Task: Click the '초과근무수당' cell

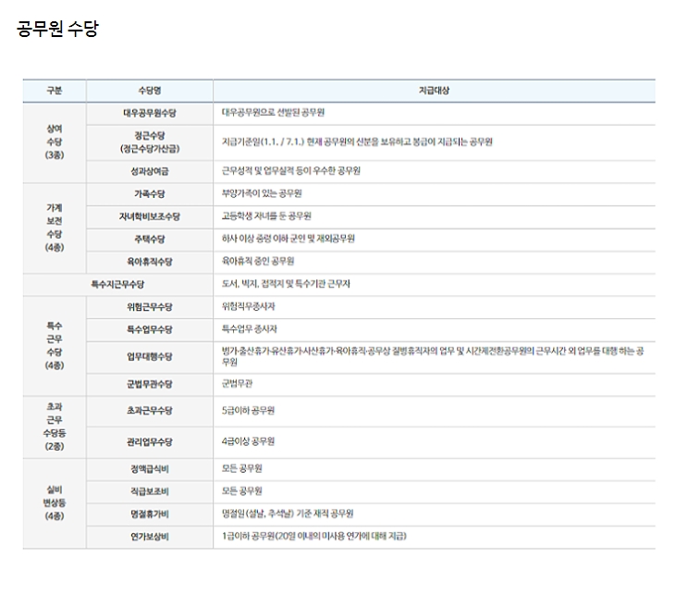Action: [150, 411]
